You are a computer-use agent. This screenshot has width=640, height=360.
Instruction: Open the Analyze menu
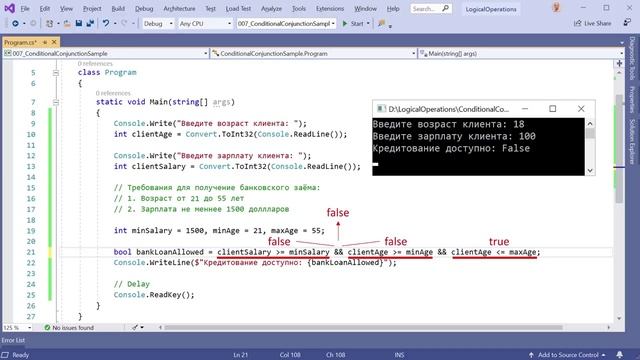pos(271,9)
